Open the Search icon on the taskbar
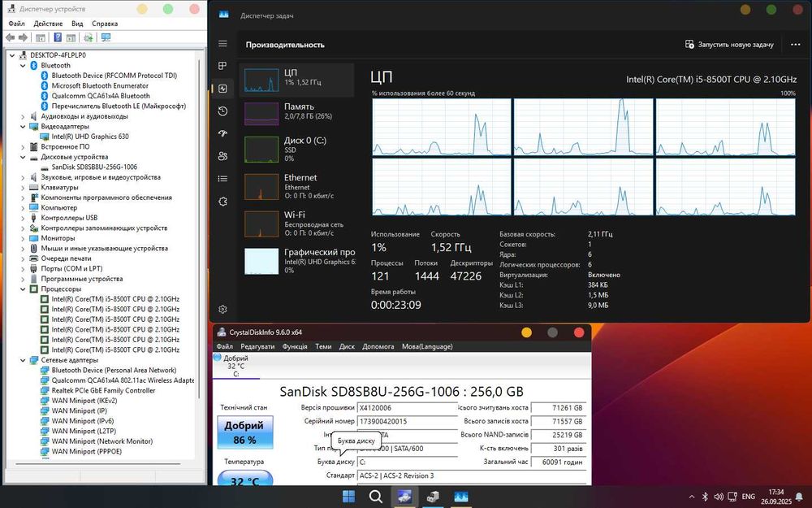This screenshot has width=812, height=508. pos(376,497)
